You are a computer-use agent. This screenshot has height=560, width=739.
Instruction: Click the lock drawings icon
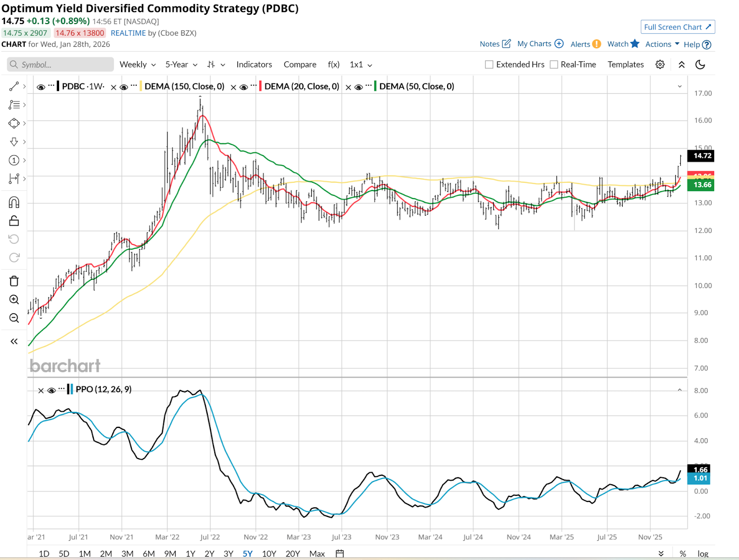click(14, 221)
